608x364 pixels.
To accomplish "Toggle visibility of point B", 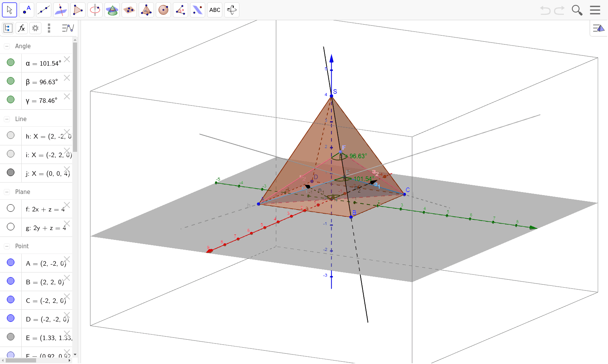I will point(11,281).
